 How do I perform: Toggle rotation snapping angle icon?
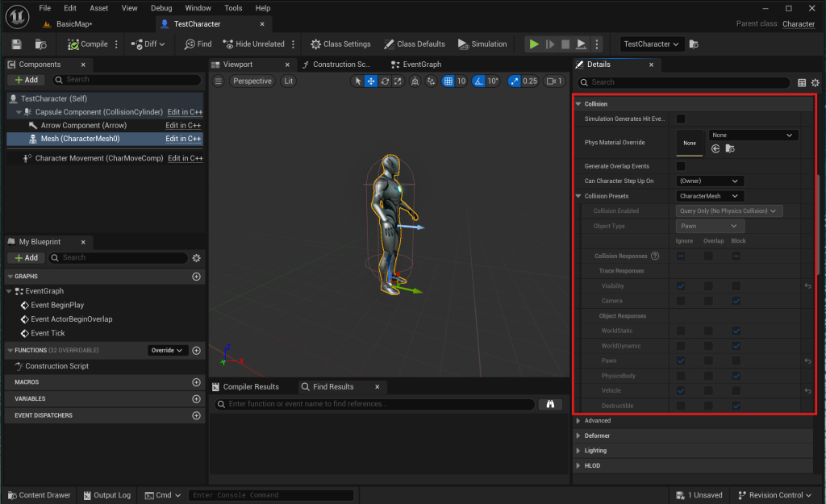pyautogui.click(x=478, y=81)
